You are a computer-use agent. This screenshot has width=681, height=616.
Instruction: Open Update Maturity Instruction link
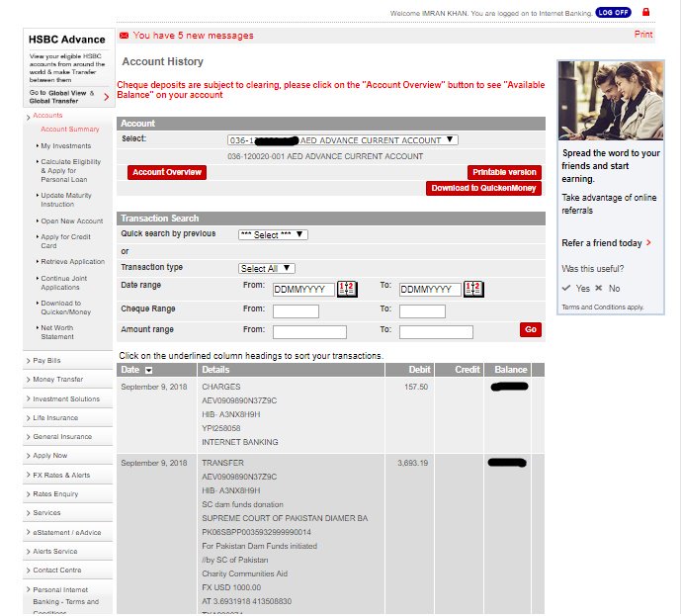(66, 200)
